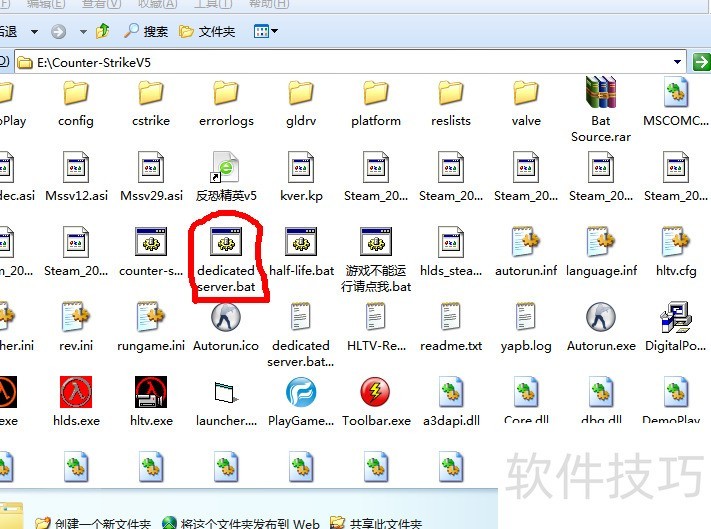
Task: Select the rev.ini file
Action: tap(76, 327)
